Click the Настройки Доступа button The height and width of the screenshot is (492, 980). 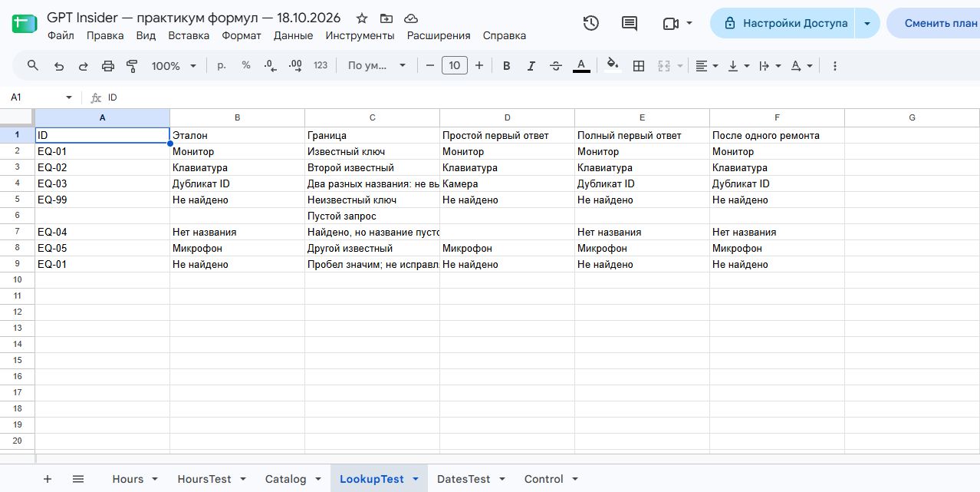tap(783, 23)
